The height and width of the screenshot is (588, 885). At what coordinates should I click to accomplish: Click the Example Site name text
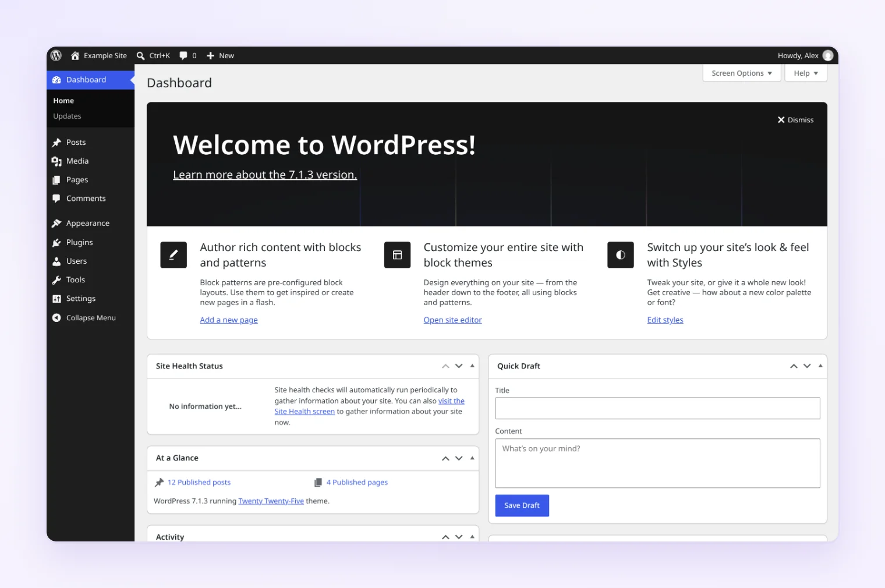click(105, 56)
